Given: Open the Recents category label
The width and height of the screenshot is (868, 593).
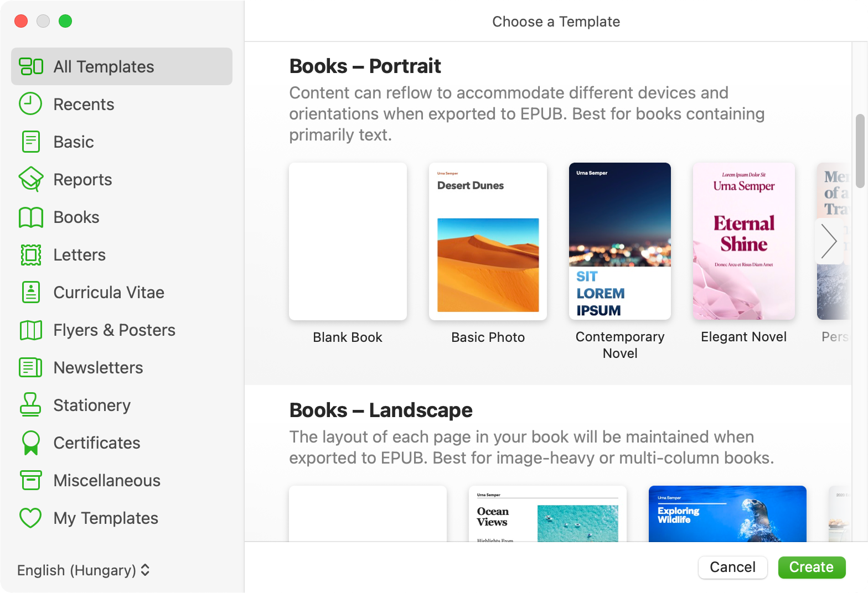Looking at the screenshot, I should click(x=84, y=105).
